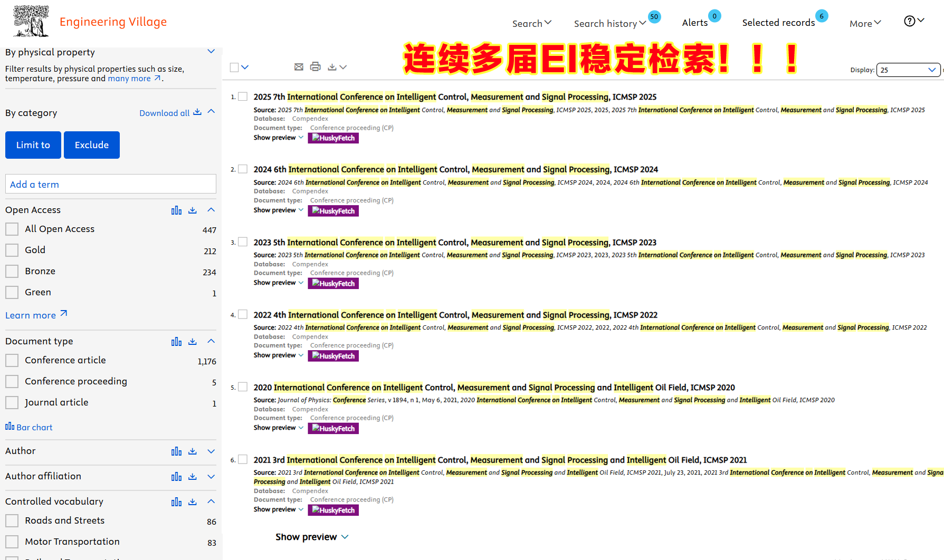Expand the large Show preview at bottom

click(x=312, y=537)
